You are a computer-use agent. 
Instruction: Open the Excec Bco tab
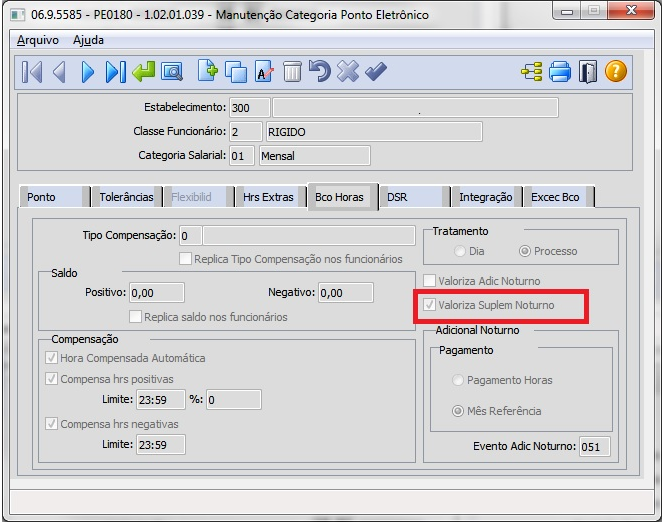(559, 197)
